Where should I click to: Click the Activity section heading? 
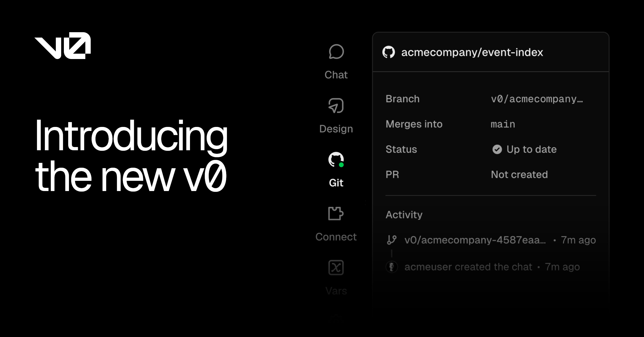pos(404,215)
